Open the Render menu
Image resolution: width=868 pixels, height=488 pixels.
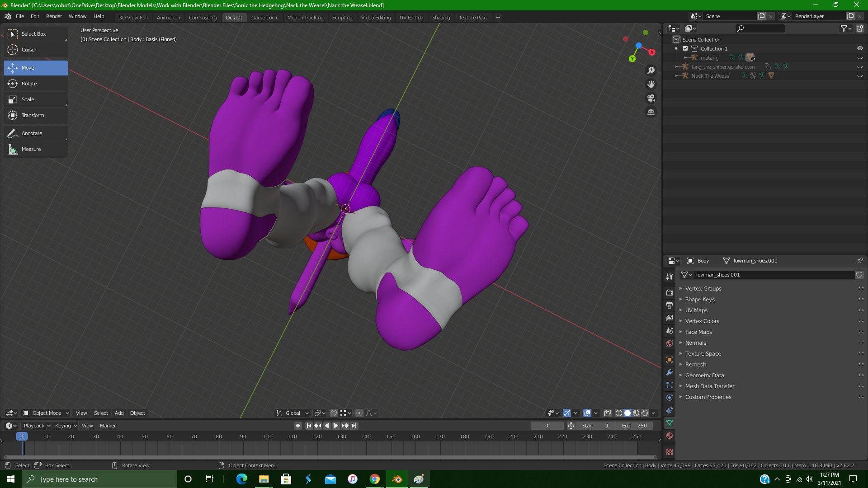[54, 16]
